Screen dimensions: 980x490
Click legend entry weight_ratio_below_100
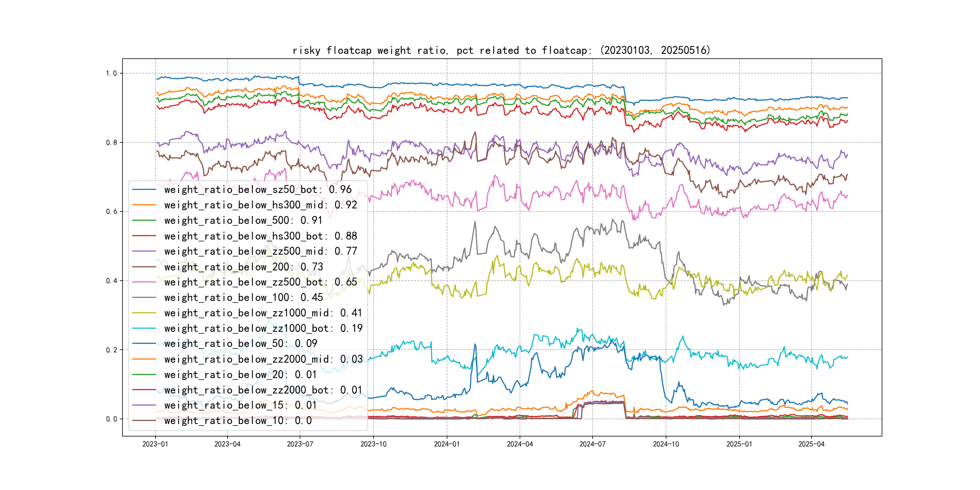click(x=243, y=298)
